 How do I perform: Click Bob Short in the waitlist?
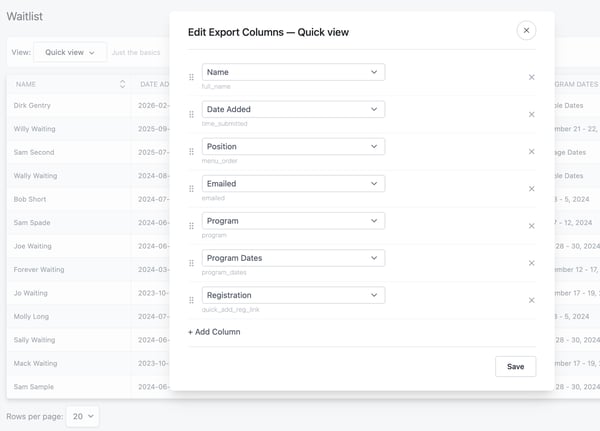(30, 199)
